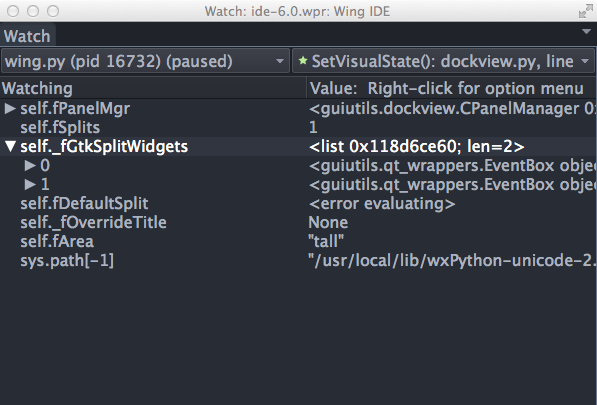Open the wing.py process selector dropdown
The image size is (597, 405).
145,61
